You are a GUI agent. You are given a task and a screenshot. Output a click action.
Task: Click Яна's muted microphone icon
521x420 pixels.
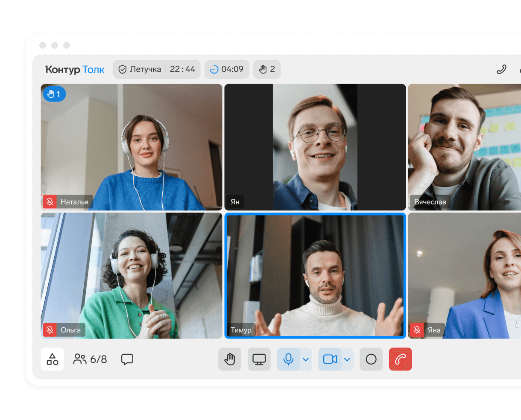417,330
